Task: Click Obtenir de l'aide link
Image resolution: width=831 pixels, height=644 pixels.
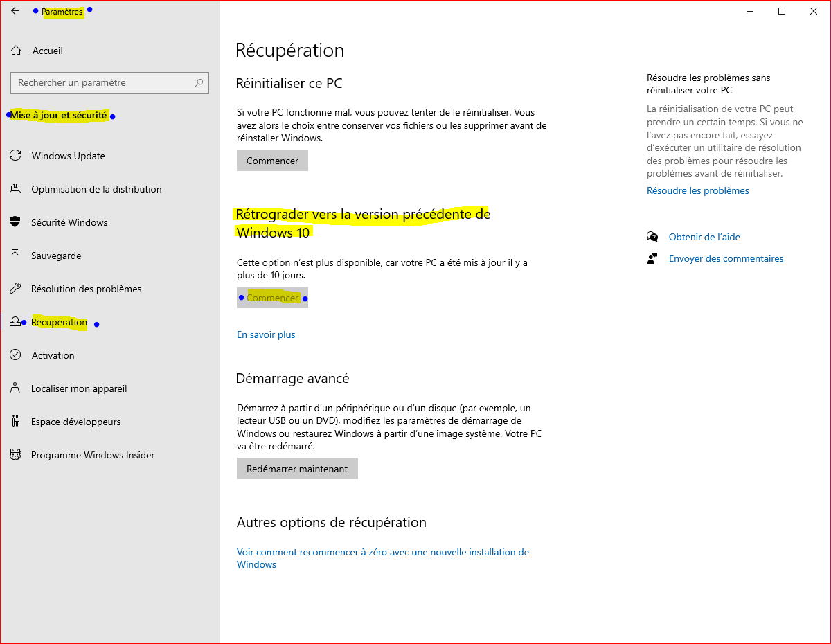Action: click(x=704, y=237)
